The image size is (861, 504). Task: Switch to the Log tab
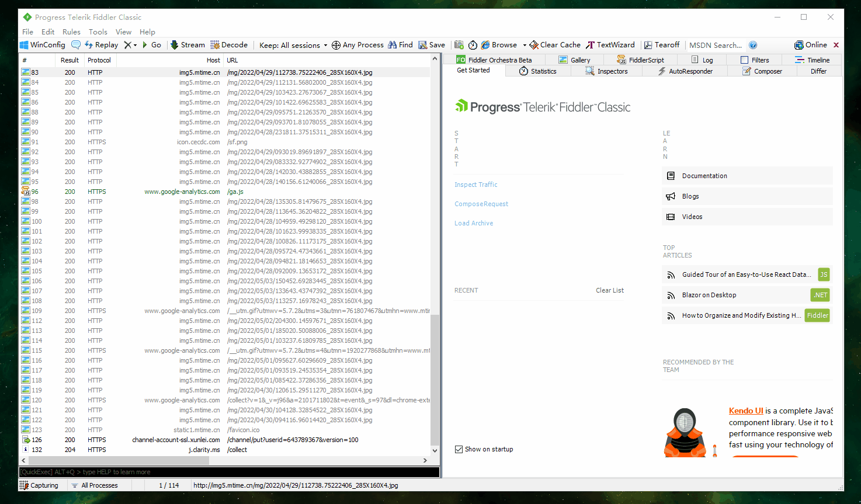(x=702, y=60)
